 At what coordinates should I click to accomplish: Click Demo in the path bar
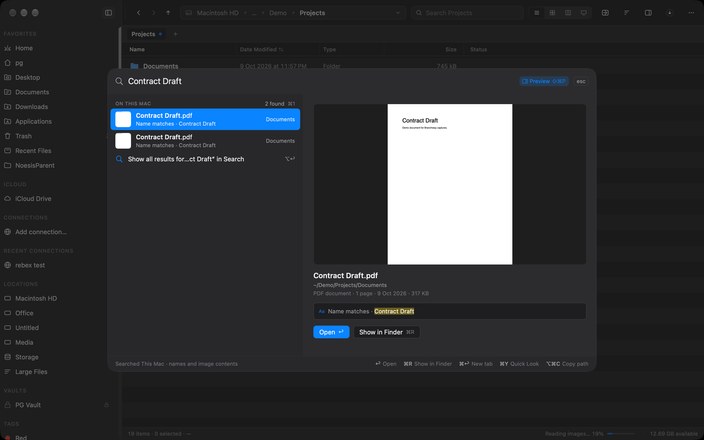(278, 13)
